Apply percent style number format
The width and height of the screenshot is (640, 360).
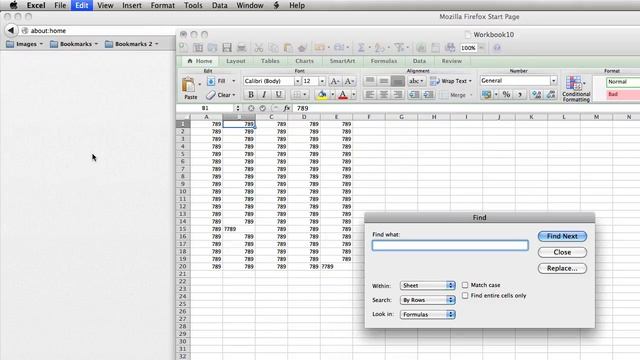coord(507,95)
